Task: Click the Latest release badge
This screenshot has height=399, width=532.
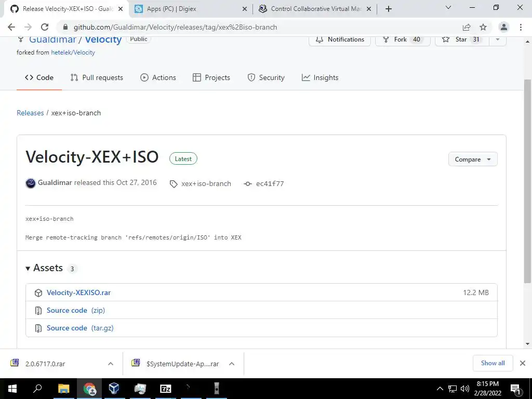Action: (x=183, y=159)
